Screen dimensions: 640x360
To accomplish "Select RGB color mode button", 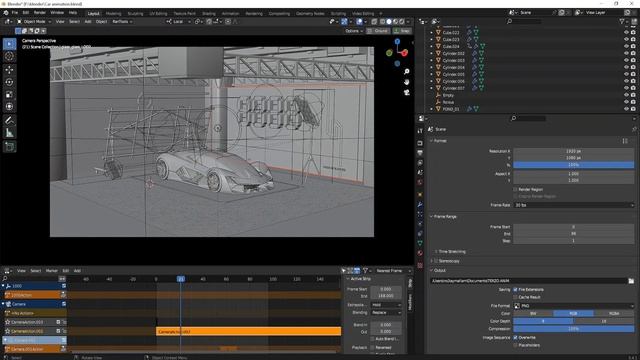I will pyautogui.click(x=573, y=313).
